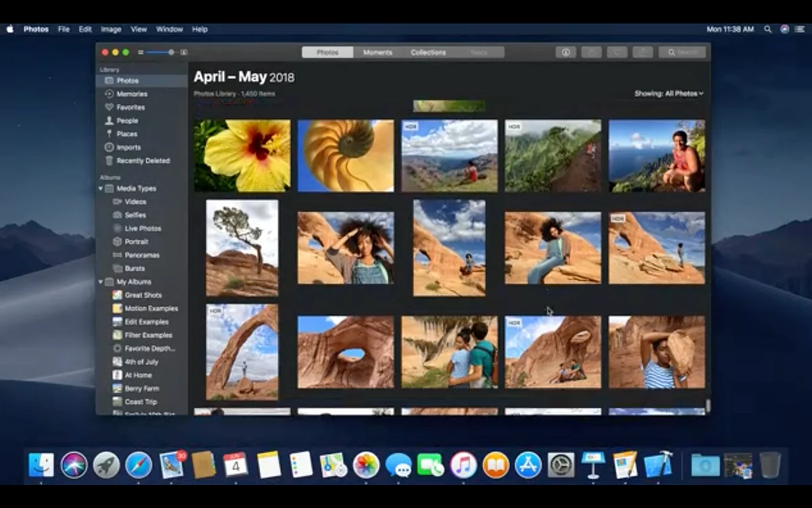Image resolution: width=812 pixels, height=508 pixels.
Task: Switch to the Moments tab
Action: pyautogui.click(x=378, y=52)
